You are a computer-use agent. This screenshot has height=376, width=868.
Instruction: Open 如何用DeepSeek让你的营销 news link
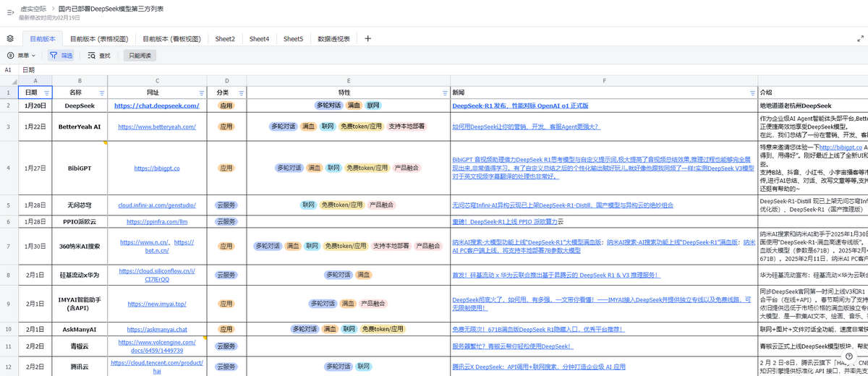[526, 127]
